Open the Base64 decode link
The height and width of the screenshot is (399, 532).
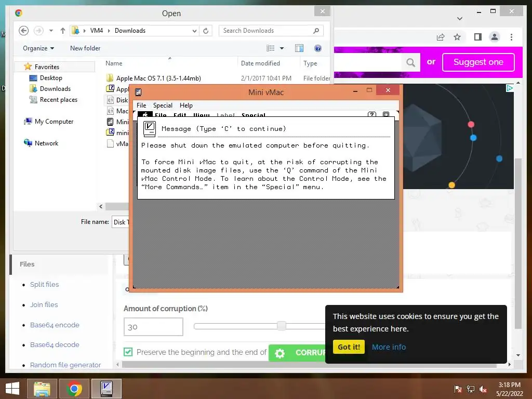(x=55, y=345)
